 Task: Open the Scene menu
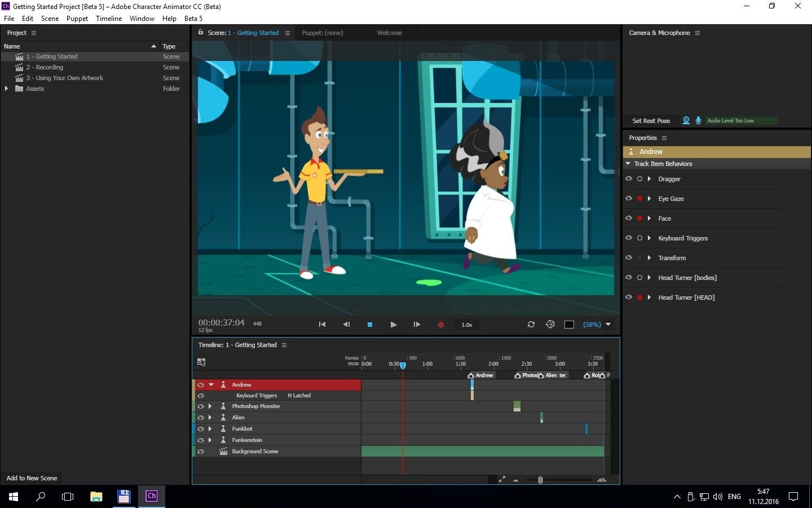[x=50, y=18]
